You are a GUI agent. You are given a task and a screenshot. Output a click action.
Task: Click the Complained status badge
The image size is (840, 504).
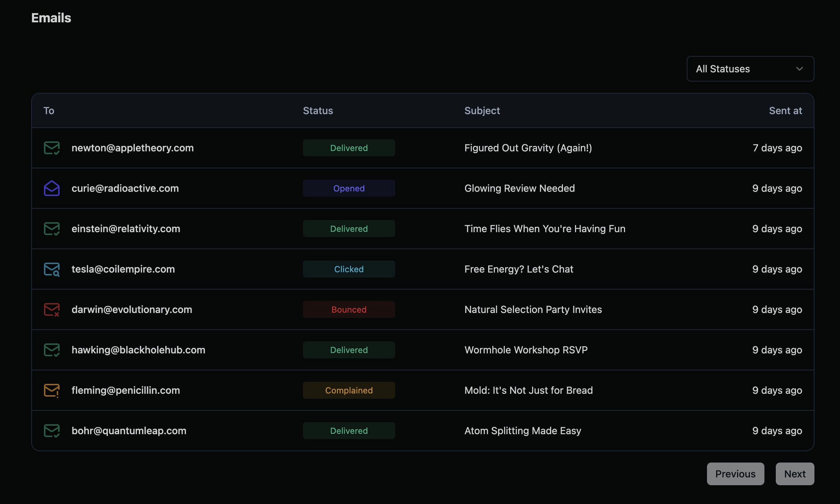point(349,390)
